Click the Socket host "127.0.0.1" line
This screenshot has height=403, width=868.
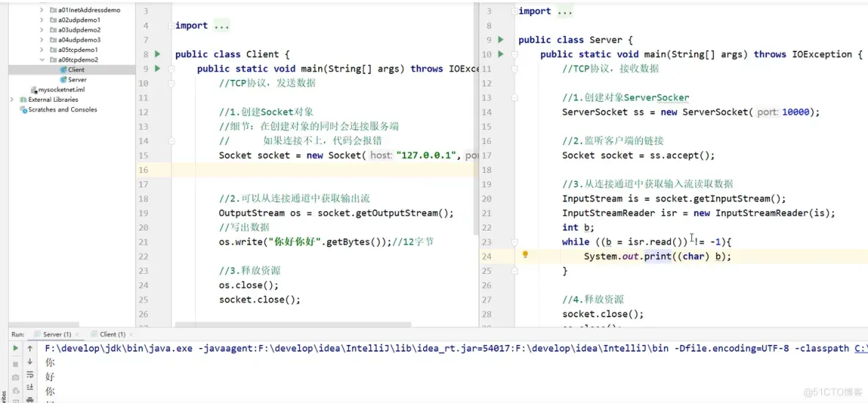point(348,155)
